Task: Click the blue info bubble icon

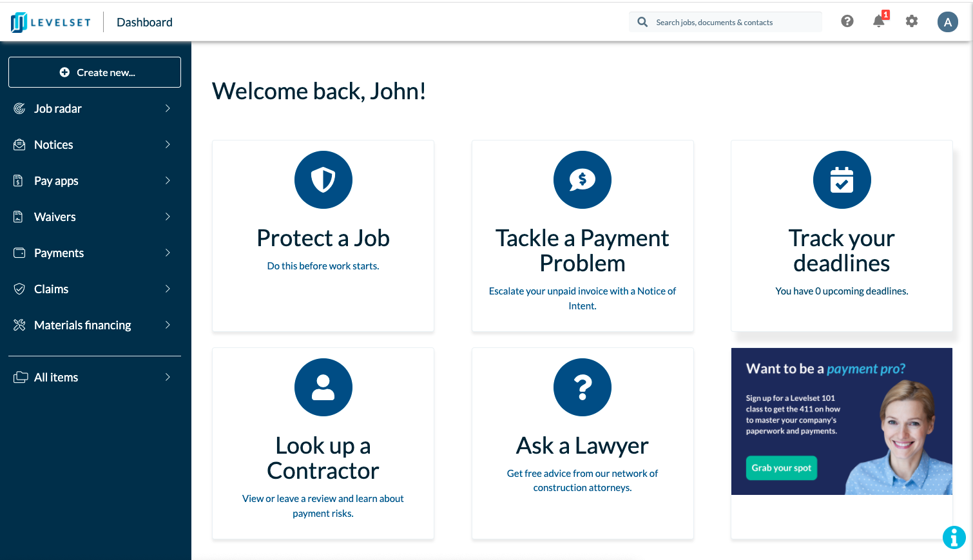Action: [954, 537]
